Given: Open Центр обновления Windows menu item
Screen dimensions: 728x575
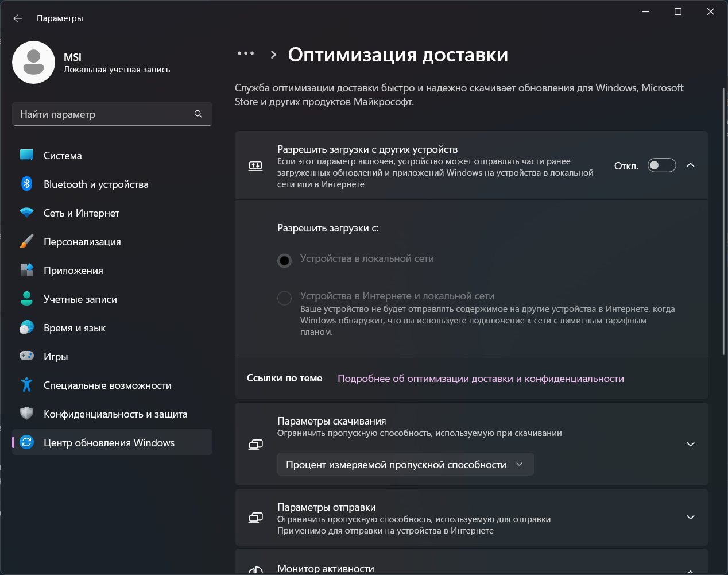Looking at the screenshot, I should coord(109,442).
